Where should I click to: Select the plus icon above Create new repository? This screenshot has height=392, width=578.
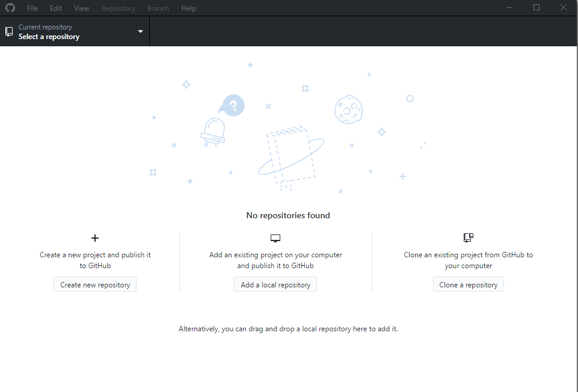coord(94,237)
